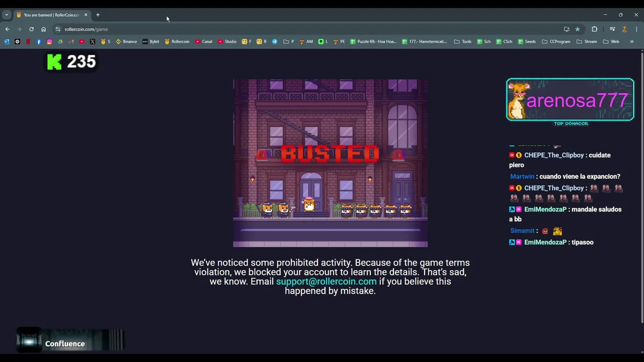Open the Seeds sheet bookmark
This screenshot has width=644, height=362.
[x=527, y=42]
